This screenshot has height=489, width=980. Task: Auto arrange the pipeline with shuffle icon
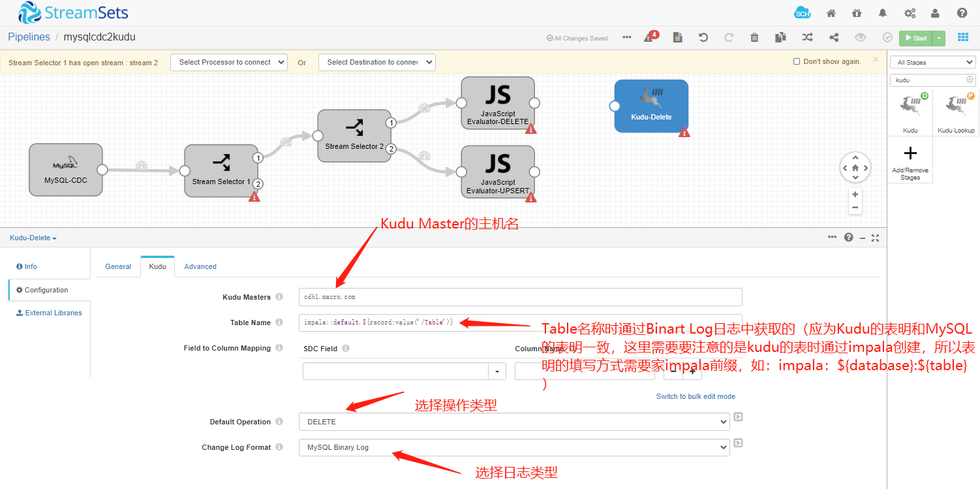point(807,37)
